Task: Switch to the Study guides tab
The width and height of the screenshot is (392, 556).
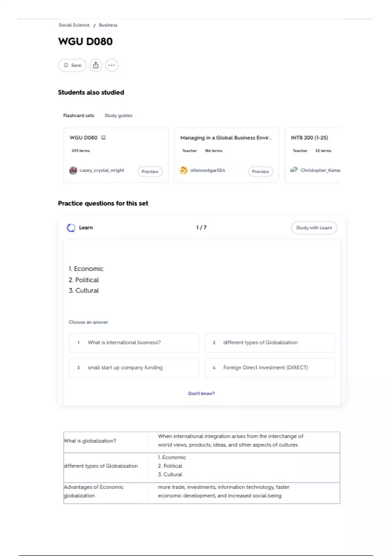Action: pos(118,115)
